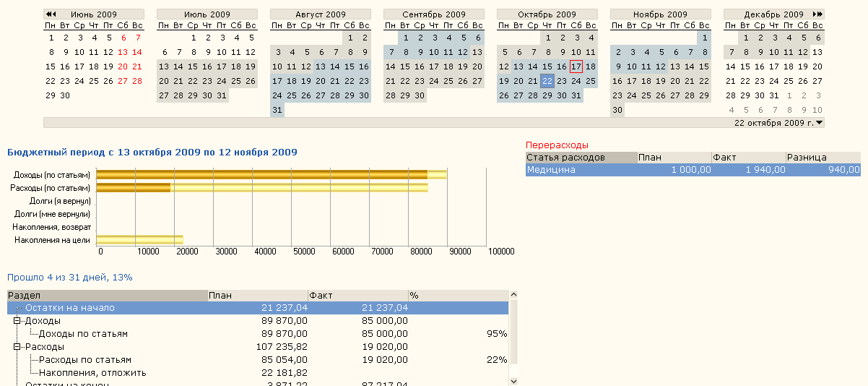This screenshot has height=386, width=868.
Task: Click the План column header in Перерасходы
Action: point(674,157)
